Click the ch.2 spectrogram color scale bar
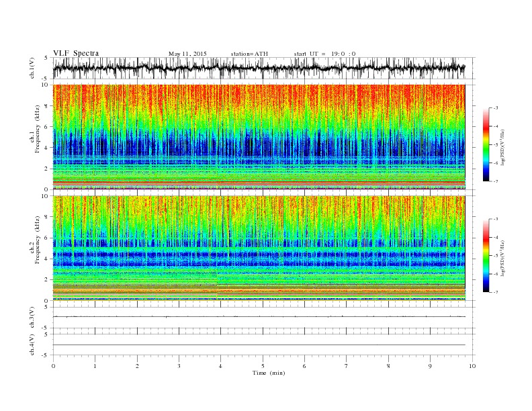This screenshot has height=411, width=532. pos(486,255)
